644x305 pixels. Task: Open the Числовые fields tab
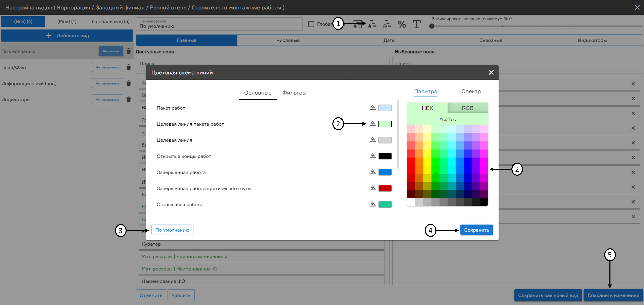pyautogui.click(x=288, y=40)
